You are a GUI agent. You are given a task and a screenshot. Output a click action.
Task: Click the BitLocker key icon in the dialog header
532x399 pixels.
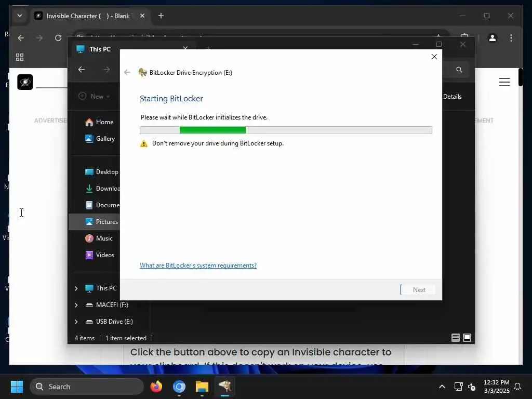142,72
